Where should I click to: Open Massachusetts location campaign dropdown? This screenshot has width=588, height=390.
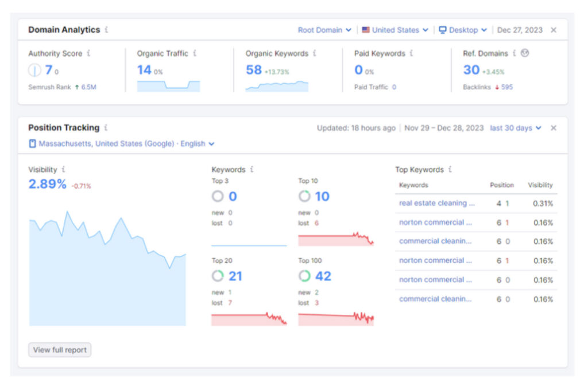(122, 144)
